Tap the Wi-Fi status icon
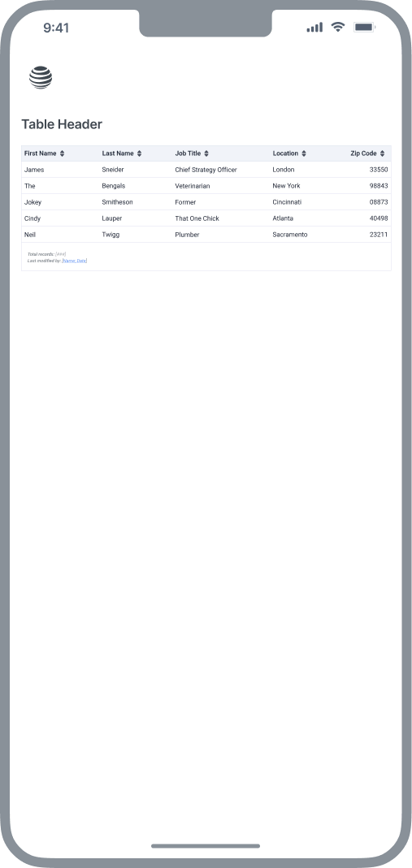 pyautogui.click(x=338, y=27)
